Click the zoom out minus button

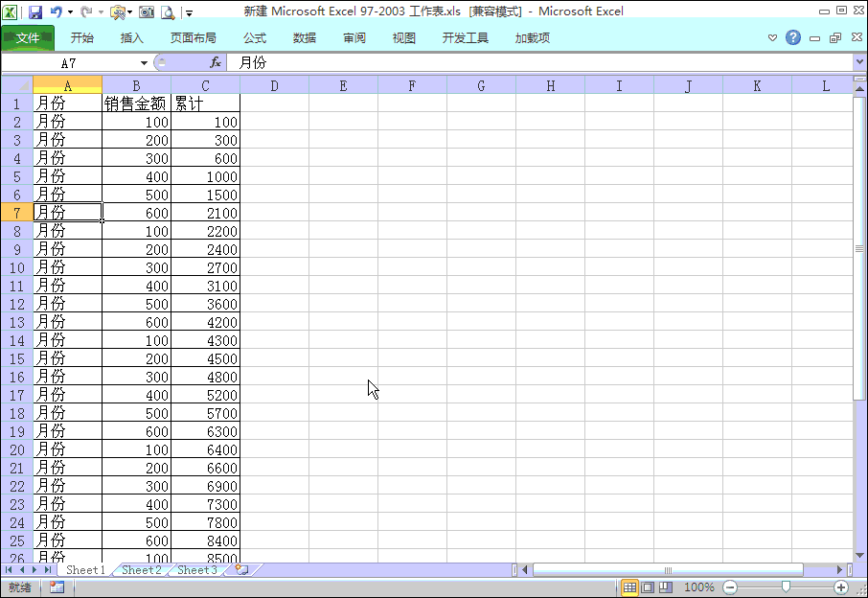pos(730,587)
